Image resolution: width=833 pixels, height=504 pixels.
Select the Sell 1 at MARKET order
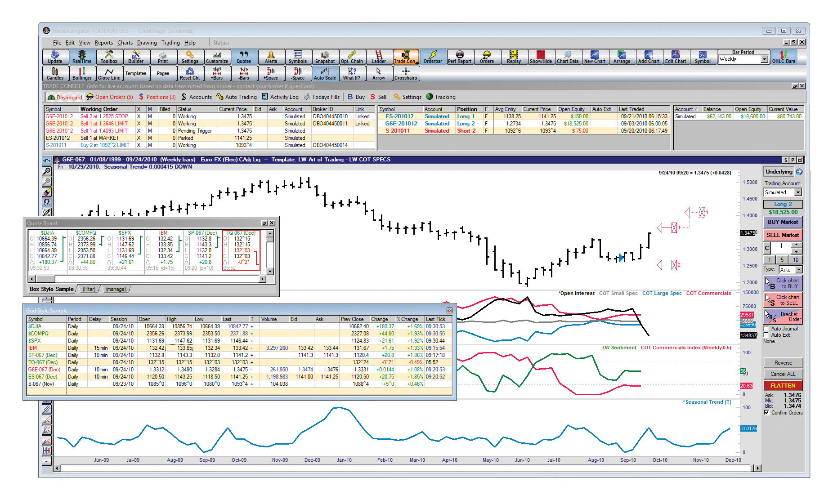coord(209,138)
